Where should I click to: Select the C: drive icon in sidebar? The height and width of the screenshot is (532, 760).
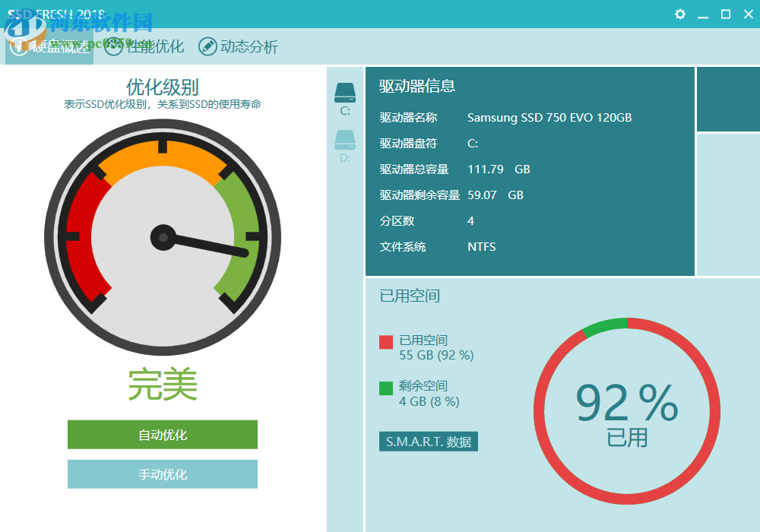point(345,93)
